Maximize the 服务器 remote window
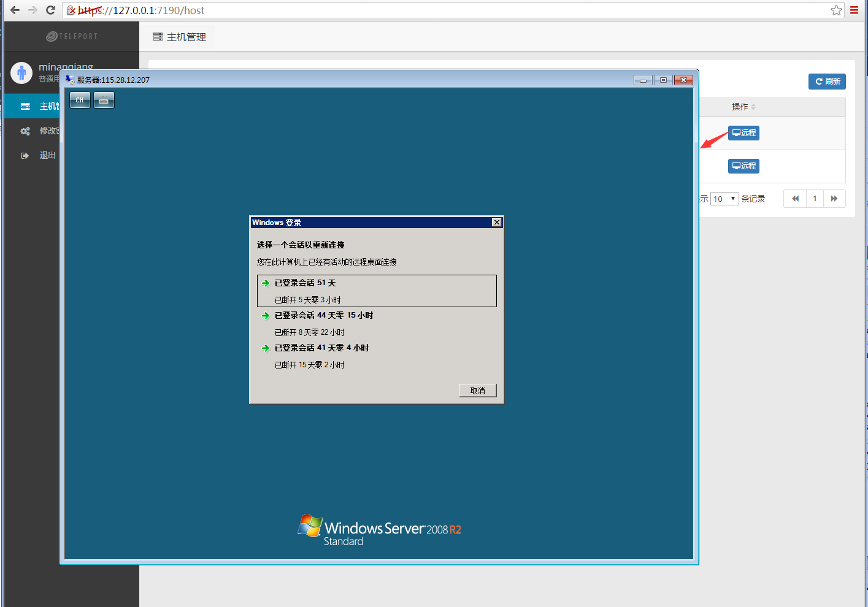Image resolution: width=868 pixels, height=607 pixels. [663, 80]
